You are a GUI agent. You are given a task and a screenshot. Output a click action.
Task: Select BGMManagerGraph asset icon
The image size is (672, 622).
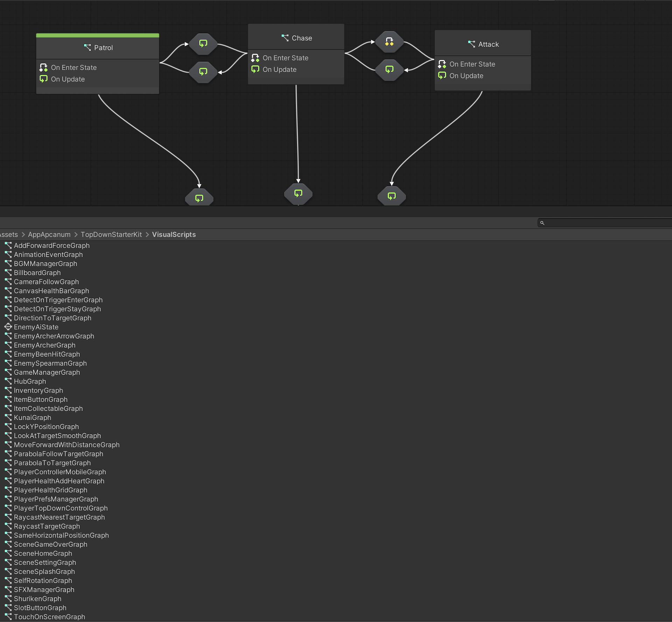click(x=8, y=264)
